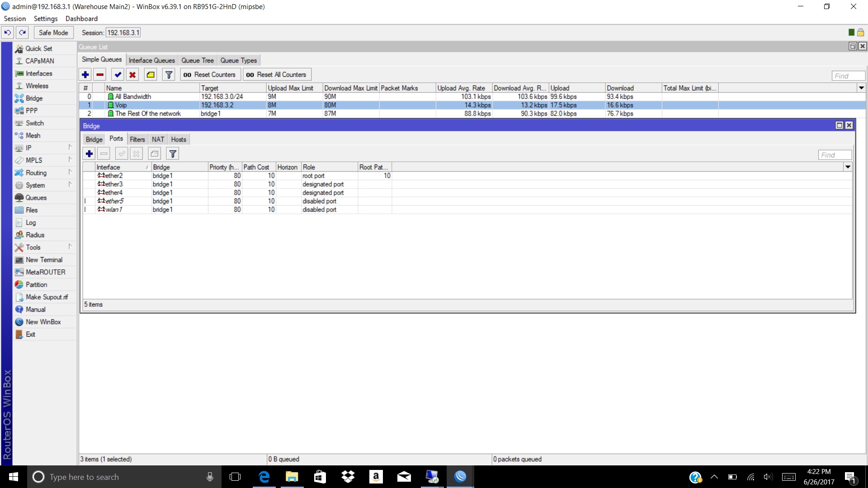Switch to the NAT tab in Bridge window

point(158,140)
